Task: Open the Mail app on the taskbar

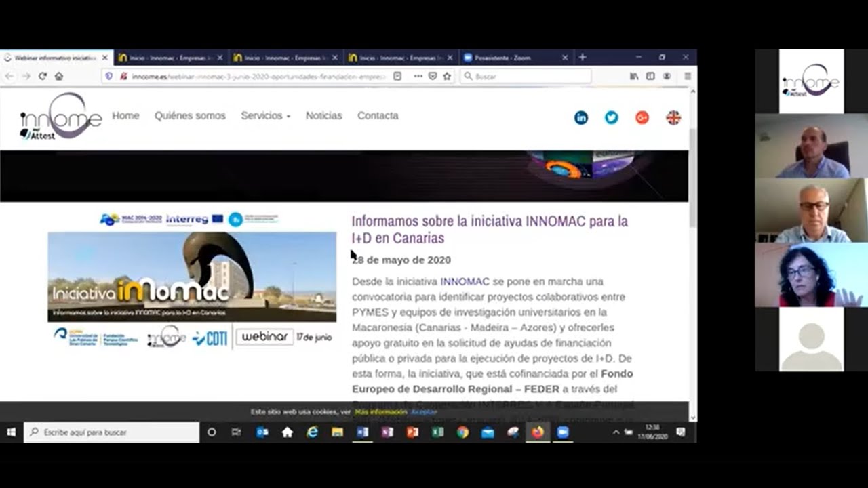Action: (x=488, y=432)
